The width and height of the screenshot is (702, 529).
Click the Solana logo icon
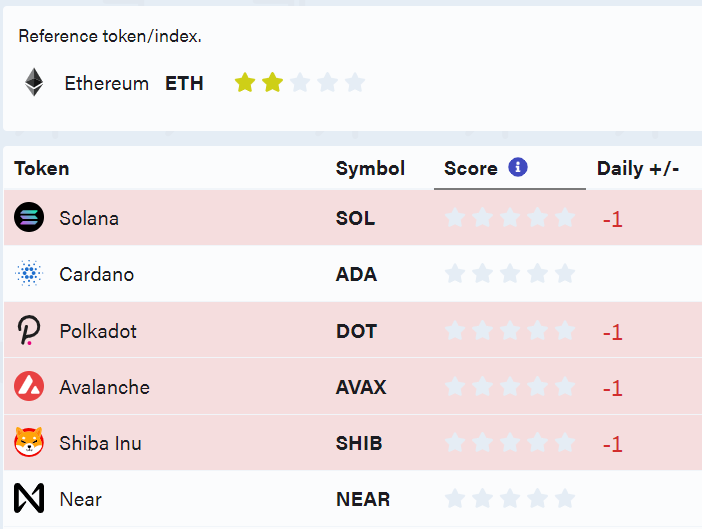pyautogui.click(x=29, y=217)
